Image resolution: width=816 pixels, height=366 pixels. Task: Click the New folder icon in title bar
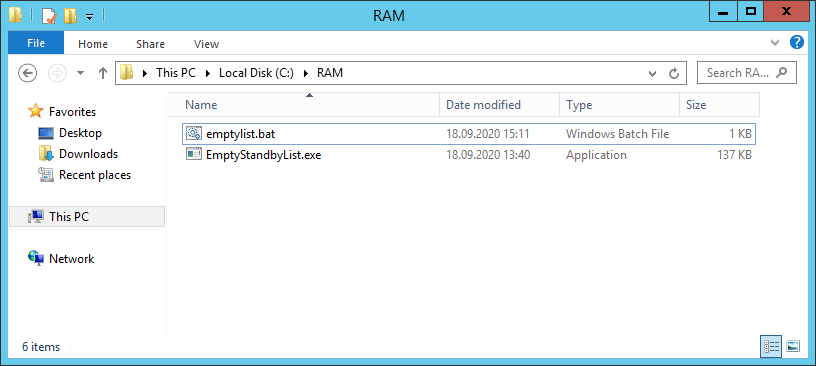point(70,16)
